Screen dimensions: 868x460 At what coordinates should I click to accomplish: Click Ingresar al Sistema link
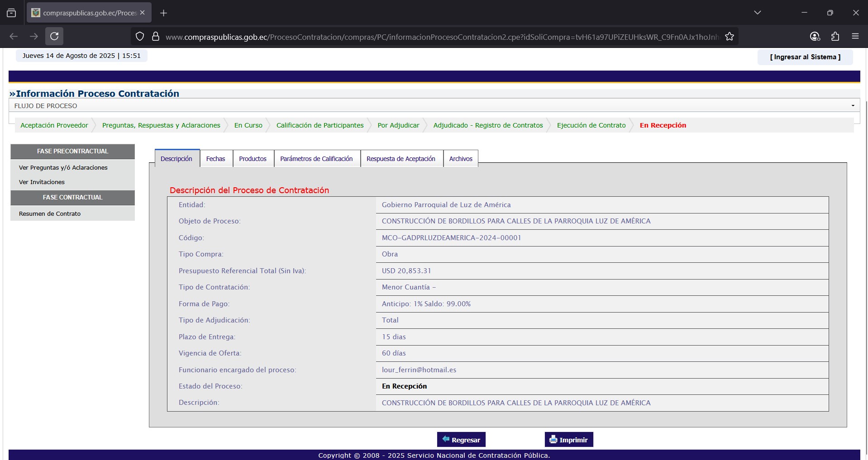coord(805,57)
